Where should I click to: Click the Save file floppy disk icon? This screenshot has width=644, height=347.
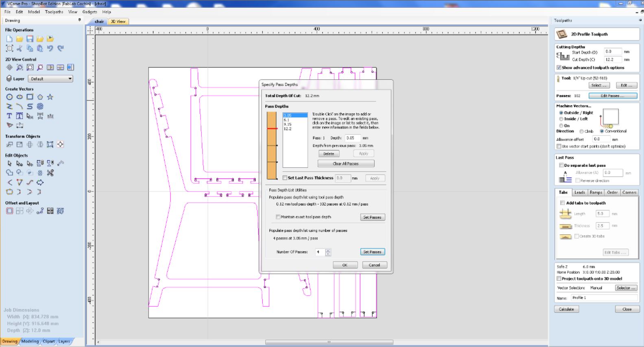pos(30,39)
